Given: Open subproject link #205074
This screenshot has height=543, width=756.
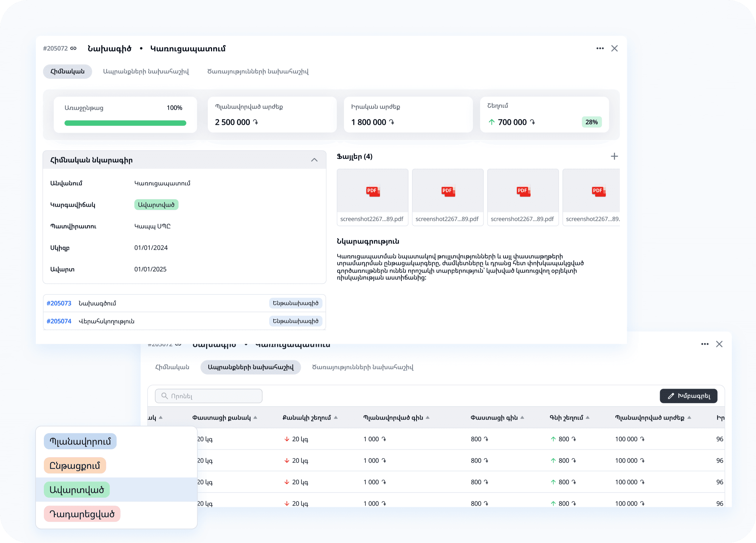Looking at the screenshot, I should (x=59, y=321).
